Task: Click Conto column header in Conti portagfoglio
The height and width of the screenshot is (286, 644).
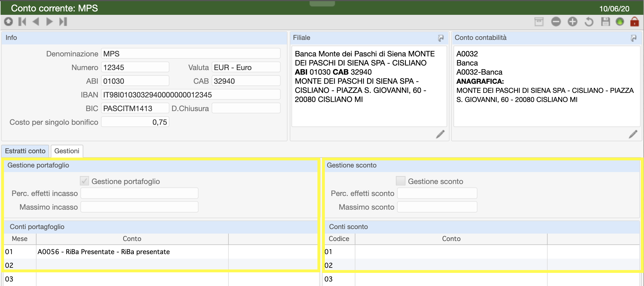Action: point(132,239)
